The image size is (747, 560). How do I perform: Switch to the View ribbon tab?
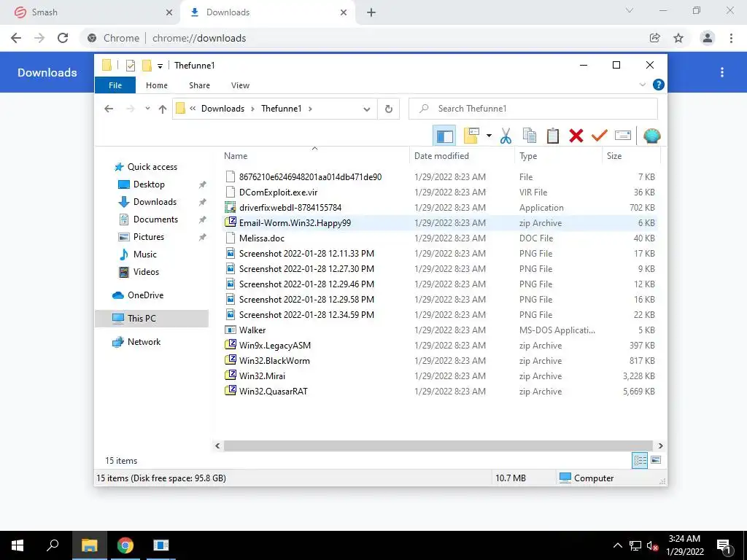coord(240,85)
